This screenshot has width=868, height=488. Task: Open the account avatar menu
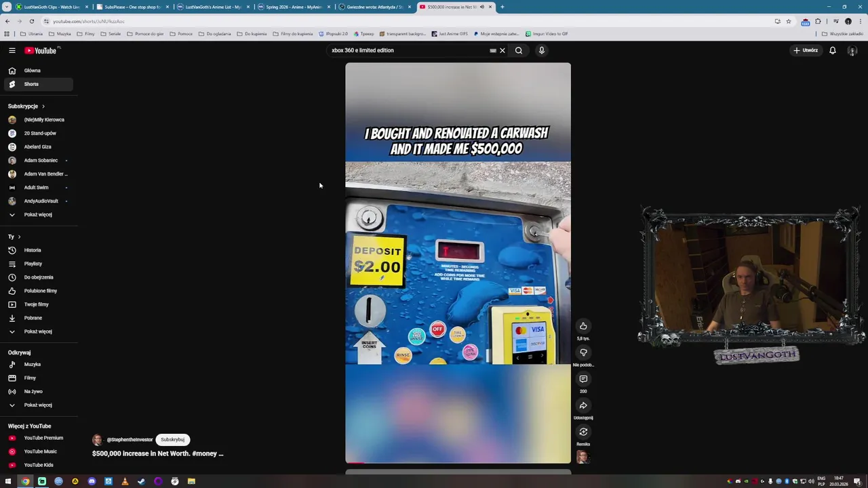click(852, 50)
